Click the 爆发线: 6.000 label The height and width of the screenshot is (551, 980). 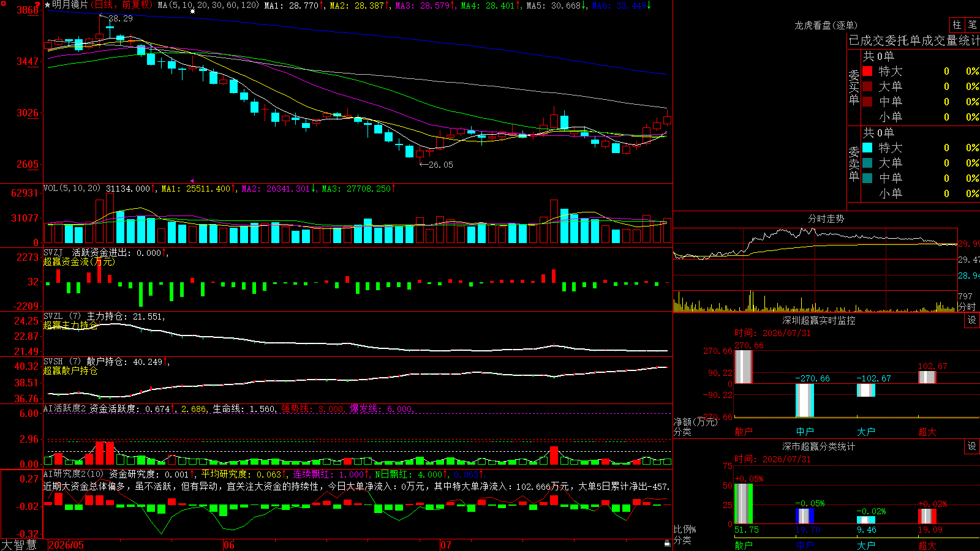[382, 409]
